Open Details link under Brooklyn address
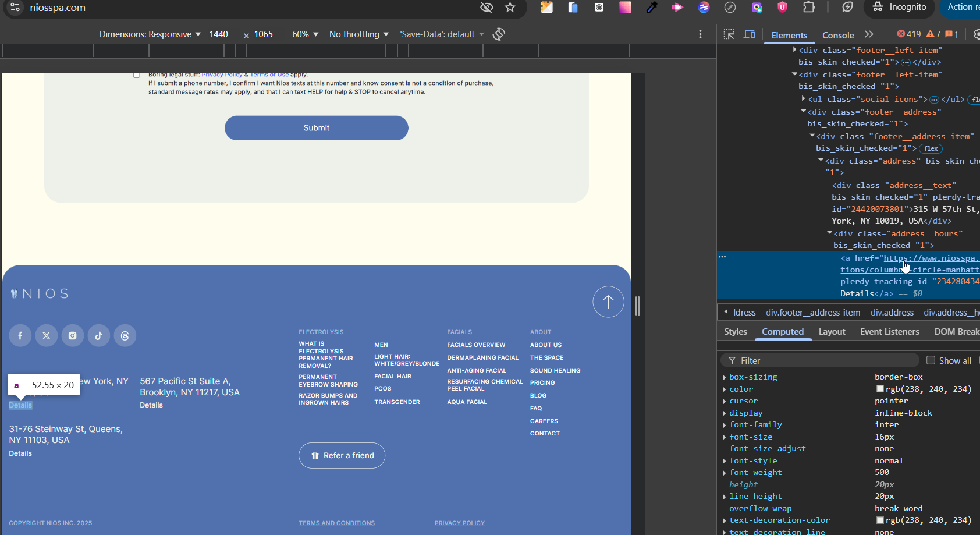980x535 pixels. [x=151, y=405]
